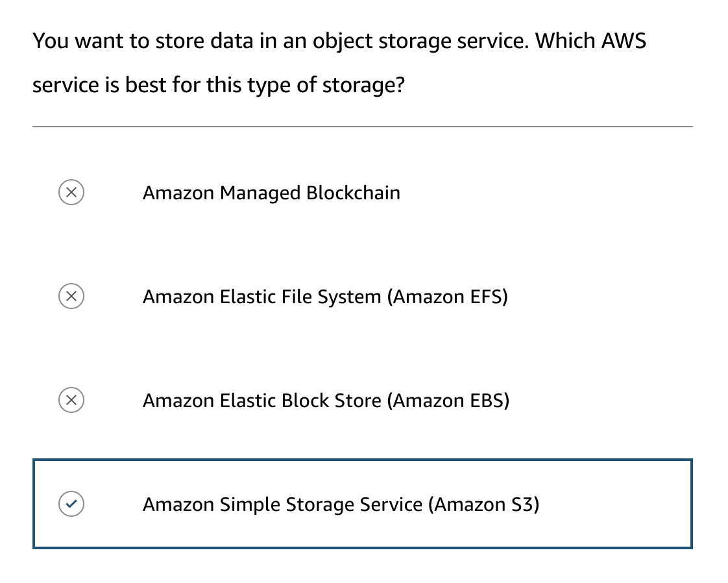Click the "(Amazon EBS)" abbreviation

point(448,401)
